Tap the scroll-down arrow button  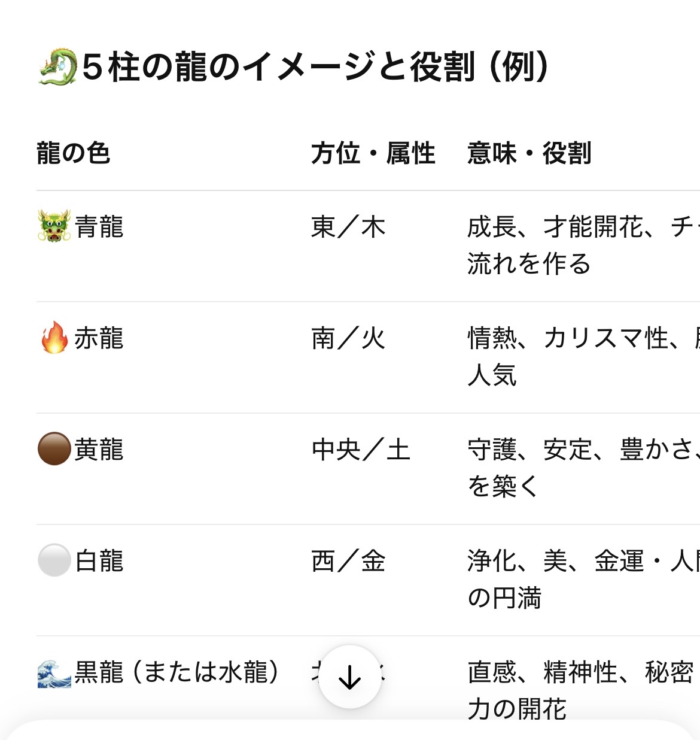[350, 677]
